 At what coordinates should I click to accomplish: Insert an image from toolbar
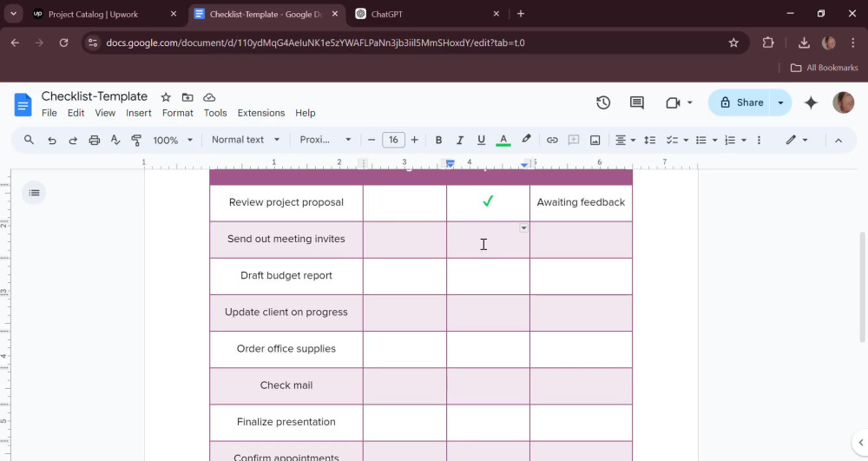coord(595,140)
